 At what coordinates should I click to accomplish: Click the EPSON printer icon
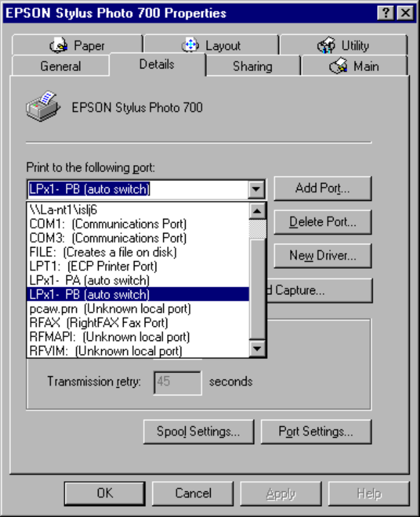(x=43, y=106)
